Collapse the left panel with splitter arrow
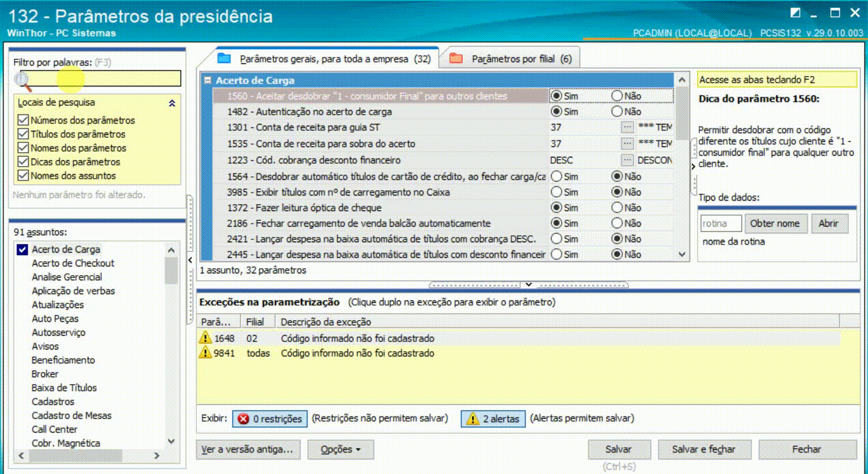 pyautogui.click(x=190, y=261)
